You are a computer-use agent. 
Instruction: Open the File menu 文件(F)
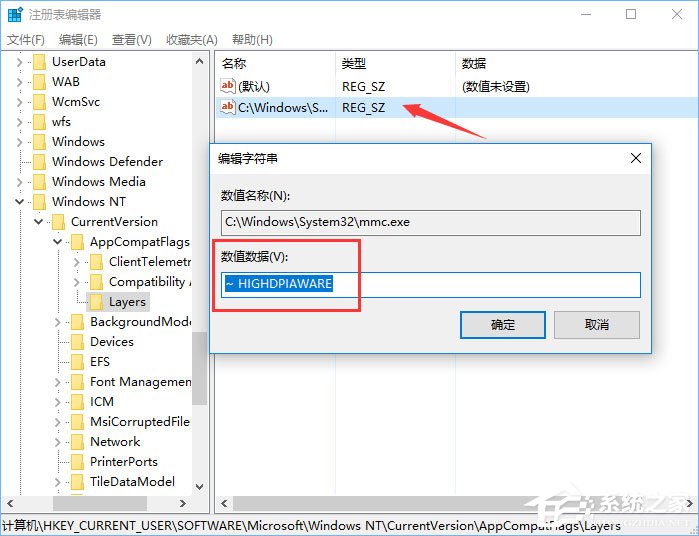[26, 40]
